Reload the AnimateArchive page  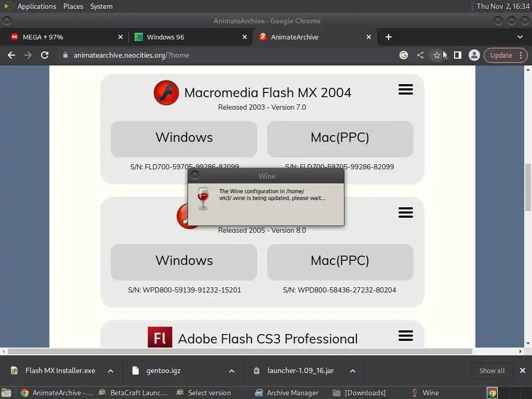click(45, 55)
